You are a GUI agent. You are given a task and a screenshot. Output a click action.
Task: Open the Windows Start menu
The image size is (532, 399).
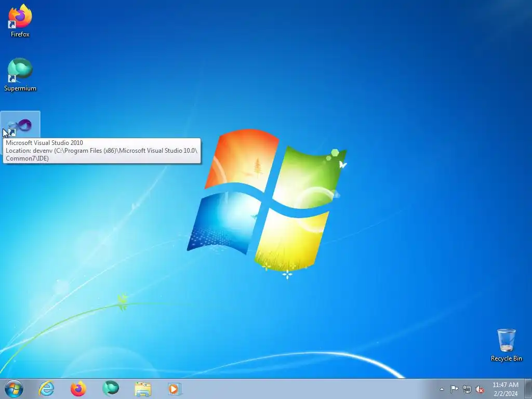point(14,389)
